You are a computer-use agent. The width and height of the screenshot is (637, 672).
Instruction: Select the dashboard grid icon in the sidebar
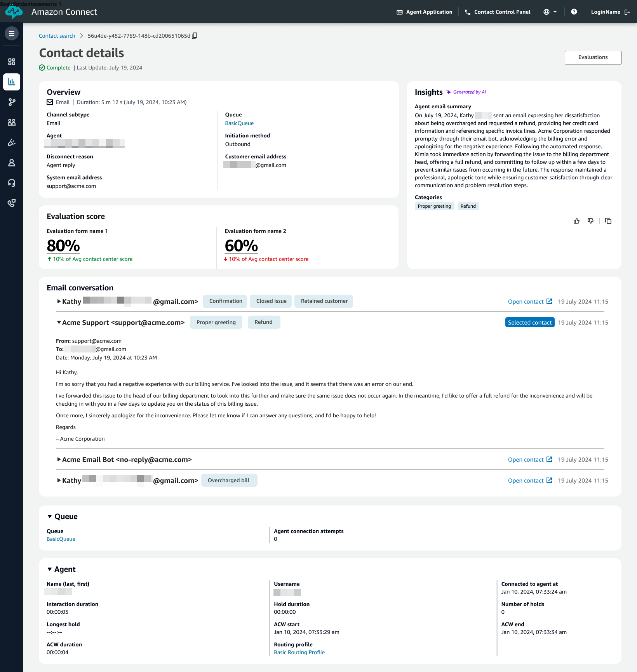(x=11, y=62)
